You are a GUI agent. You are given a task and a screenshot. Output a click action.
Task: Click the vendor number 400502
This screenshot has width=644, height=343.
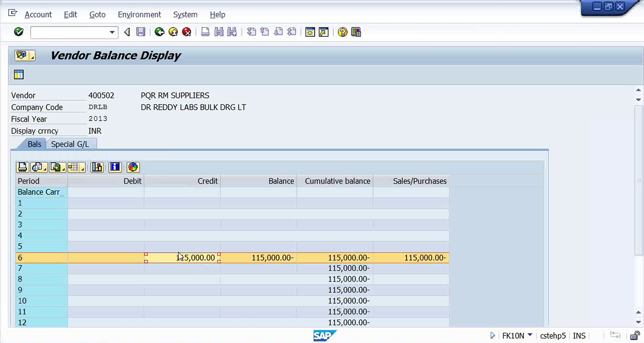tap(101, 95)
